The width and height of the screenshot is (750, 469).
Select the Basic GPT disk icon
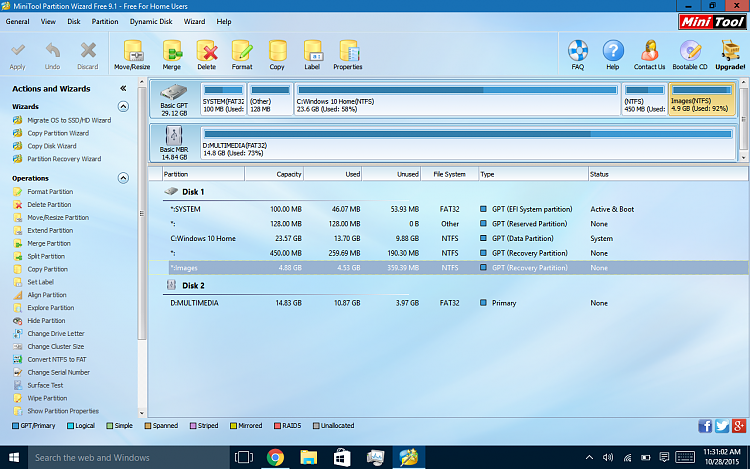coord(174,92)
